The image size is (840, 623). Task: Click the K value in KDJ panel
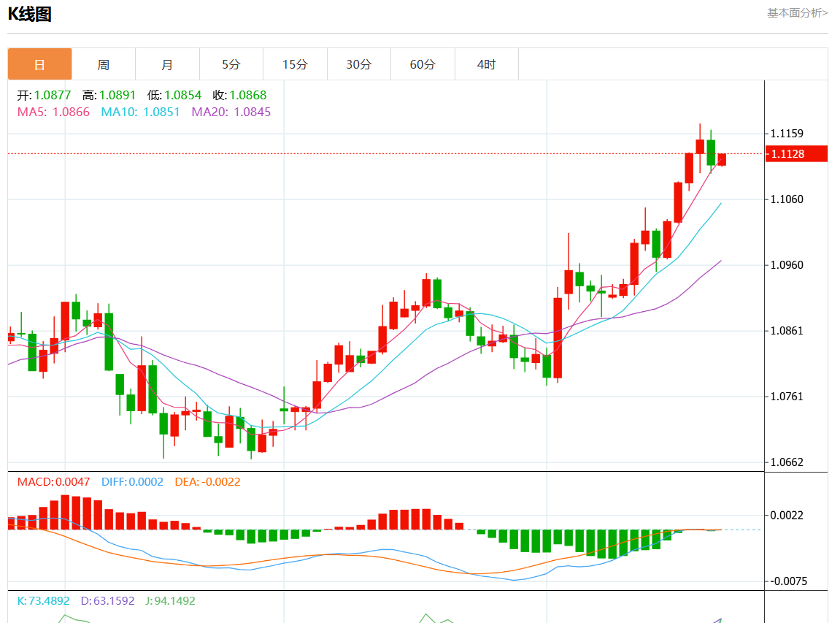43,601
